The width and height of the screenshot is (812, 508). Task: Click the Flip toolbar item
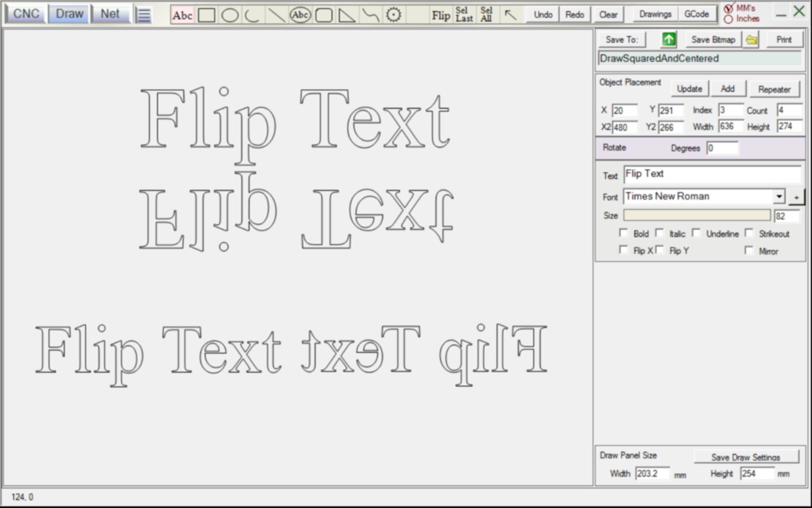tap(441, 16)
